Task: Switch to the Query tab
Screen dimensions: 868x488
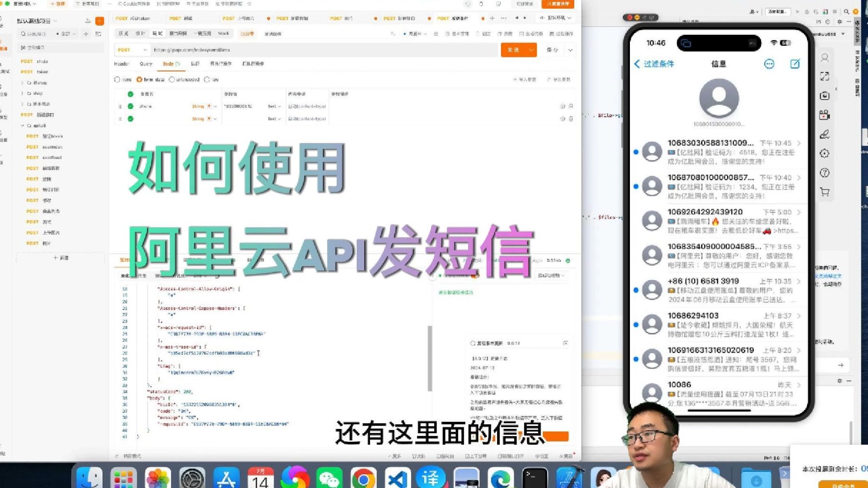Action: pos(145,63)
